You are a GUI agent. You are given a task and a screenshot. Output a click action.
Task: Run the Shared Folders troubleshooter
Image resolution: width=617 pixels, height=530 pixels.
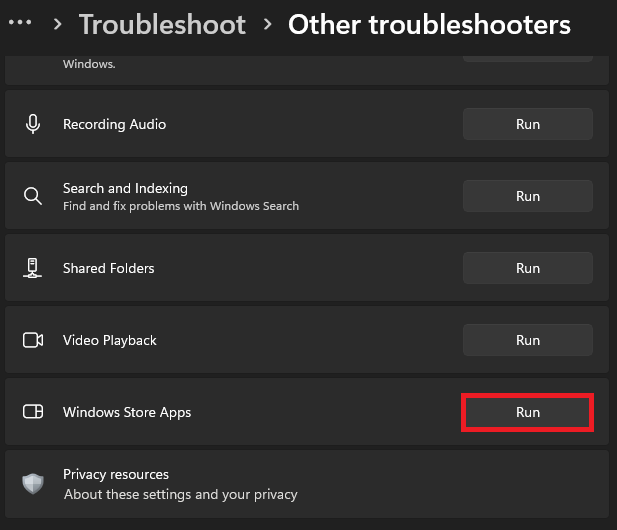[527, 268]
